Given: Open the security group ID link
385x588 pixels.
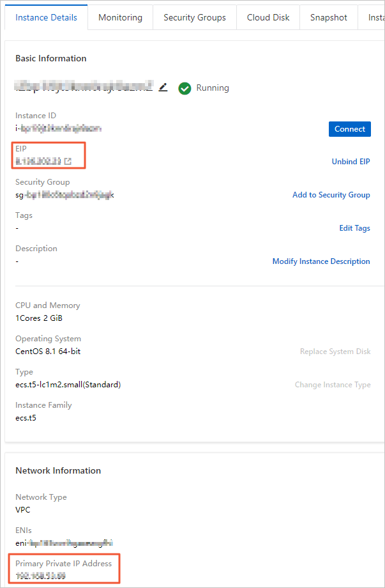Looking at the screenshot, I should tap(65, 194).
